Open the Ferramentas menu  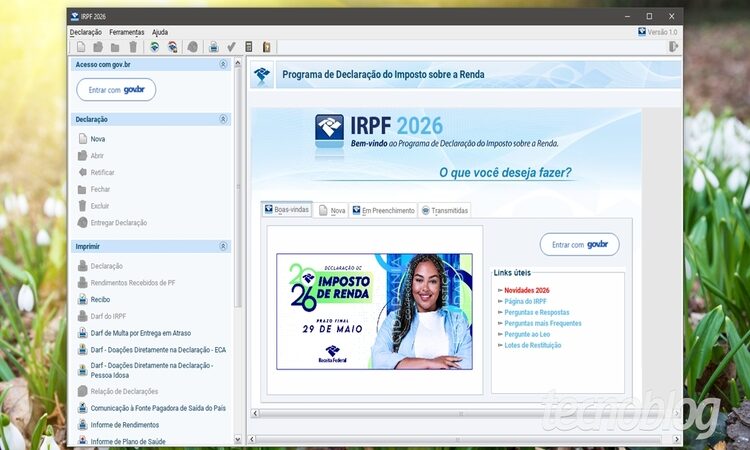pos(126,32)
